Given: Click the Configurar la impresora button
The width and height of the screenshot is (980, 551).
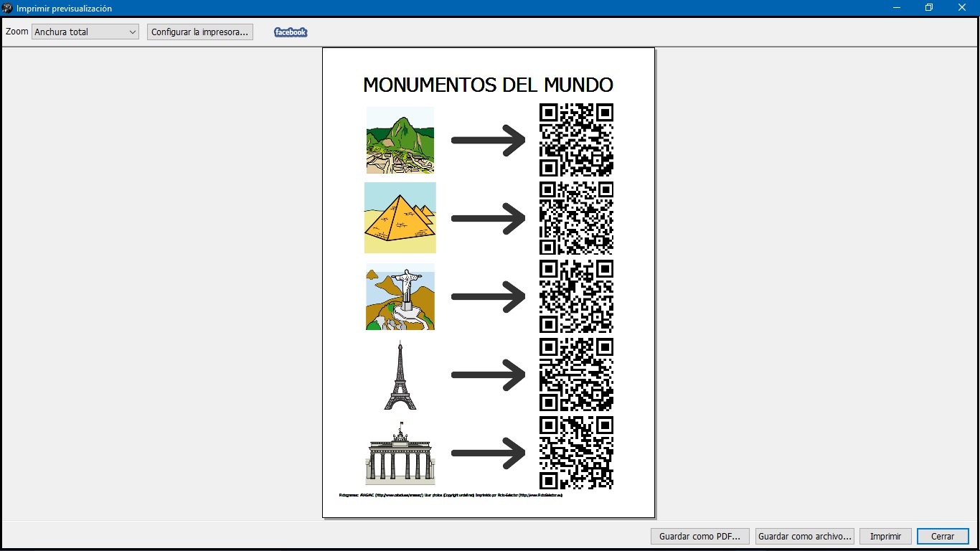Looking at the screenshot, I should pyautogui.click(x=200, y=32).
